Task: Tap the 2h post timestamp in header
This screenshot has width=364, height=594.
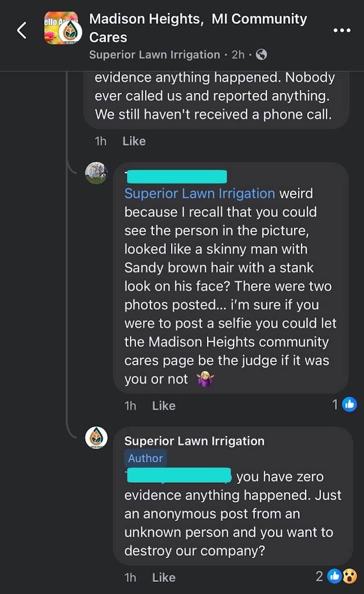Action: 238,55
